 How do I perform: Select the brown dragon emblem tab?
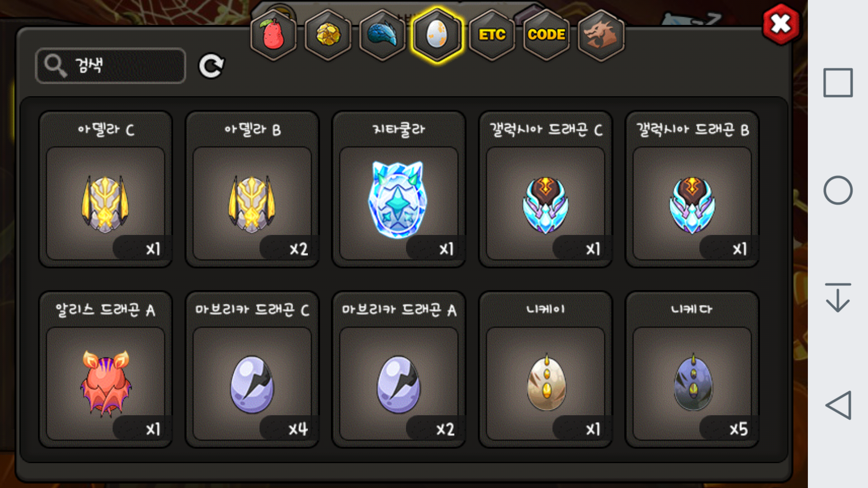tap(601, 34)
